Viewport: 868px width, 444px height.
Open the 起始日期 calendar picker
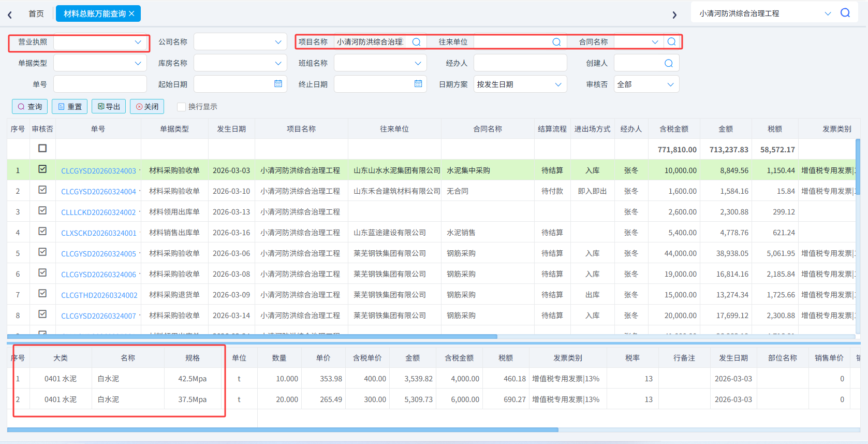pos(278,84)
